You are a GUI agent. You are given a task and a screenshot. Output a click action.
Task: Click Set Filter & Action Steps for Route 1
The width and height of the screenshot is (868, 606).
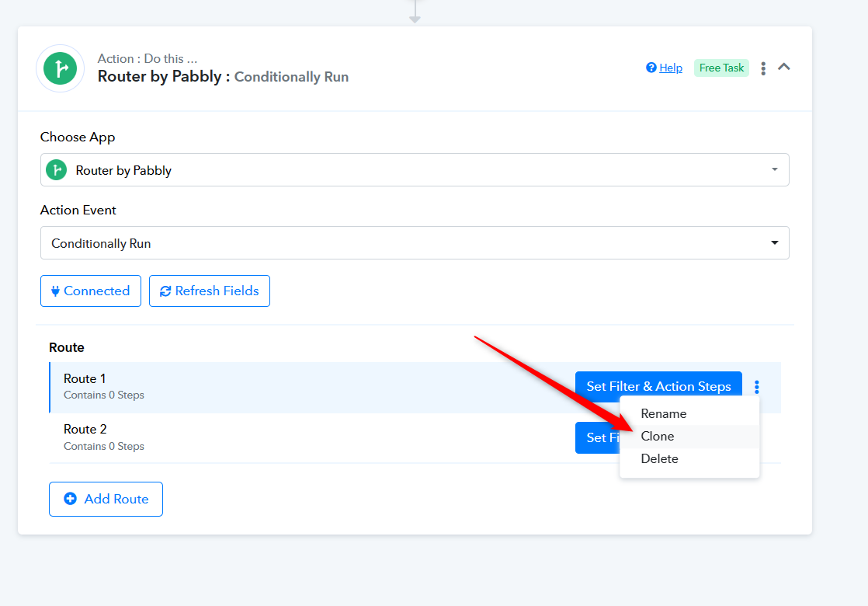658,386
